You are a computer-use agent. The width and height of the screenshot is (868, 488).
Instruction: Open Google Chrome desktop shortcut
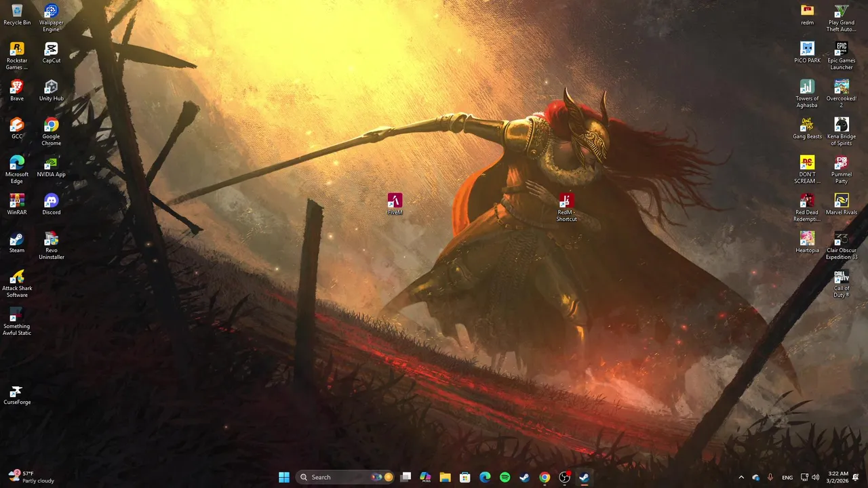point(52,132)
